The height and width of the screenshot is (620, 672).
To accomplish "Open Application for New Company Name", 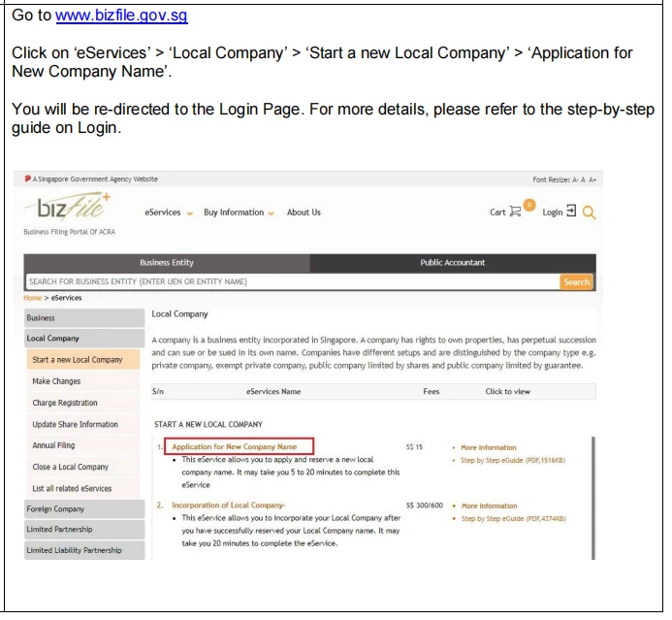I will (235, 446).
